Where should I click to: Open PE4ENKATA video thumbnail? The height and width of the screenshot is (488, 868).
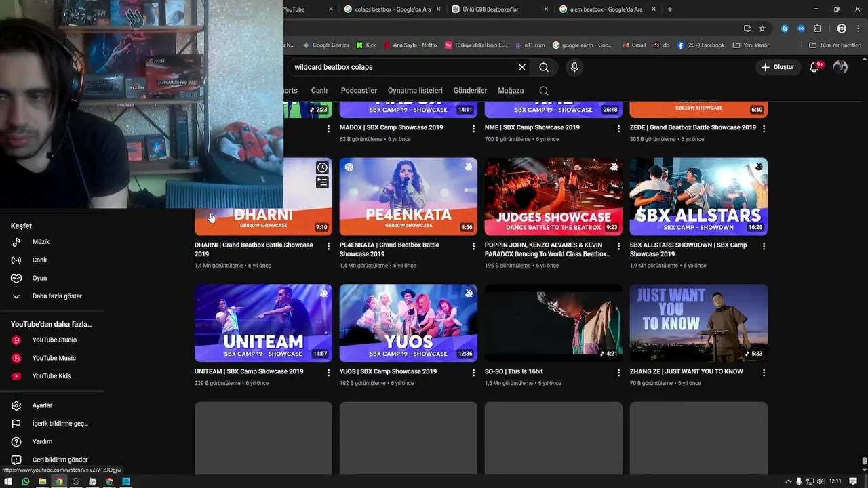click(x=408, y=197)
